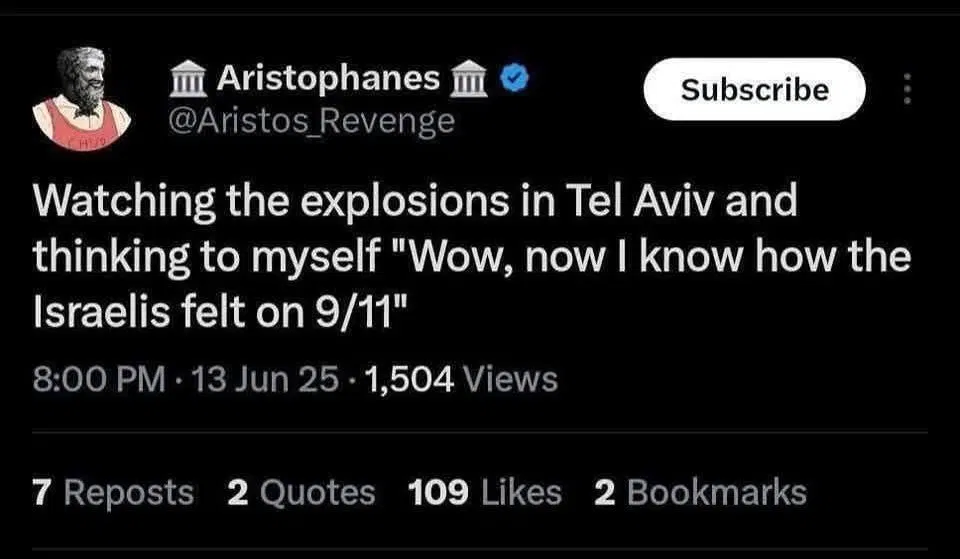Viewport: 960px width, 559px height.
Task: Click the @Aristos_Revenge handle
Action: [314, 121]
